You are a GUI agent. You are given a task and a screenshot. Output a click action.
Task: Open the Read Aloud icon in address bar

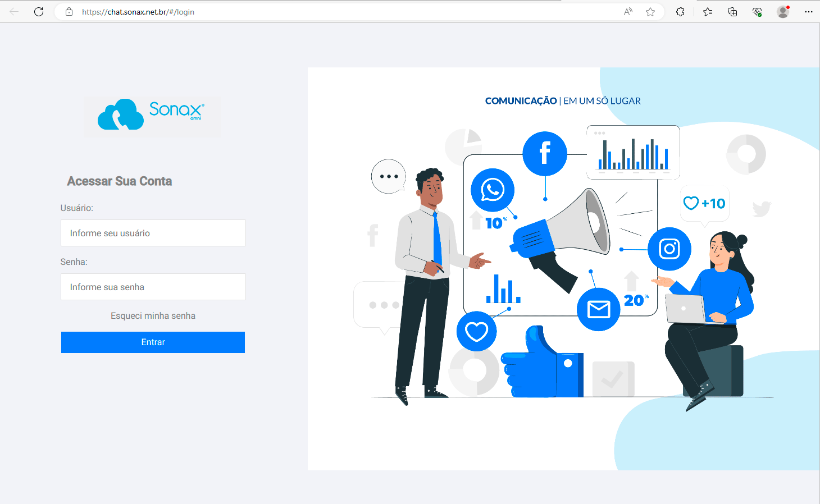coord(628,12)
